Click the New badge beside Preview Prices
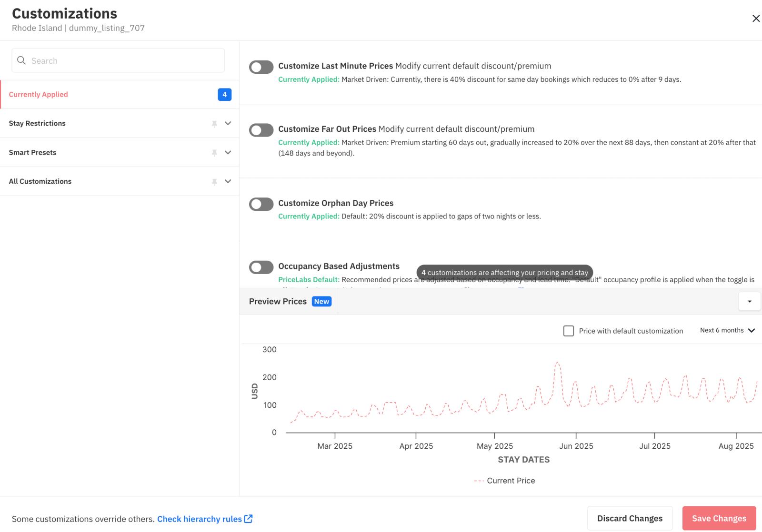This screenshot has height=532, width=762. 321,301
